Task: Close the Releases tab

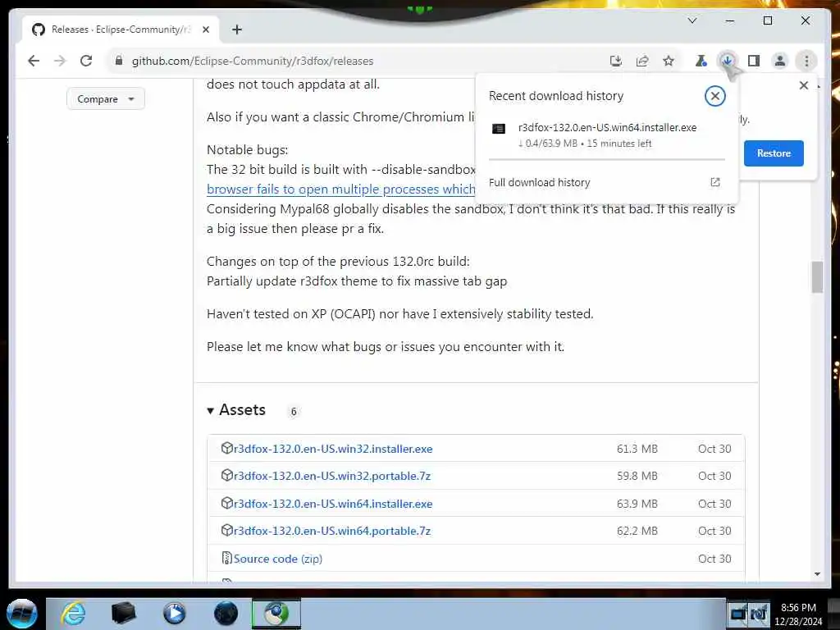Action: pyautogui.click(x=206, y=30)
